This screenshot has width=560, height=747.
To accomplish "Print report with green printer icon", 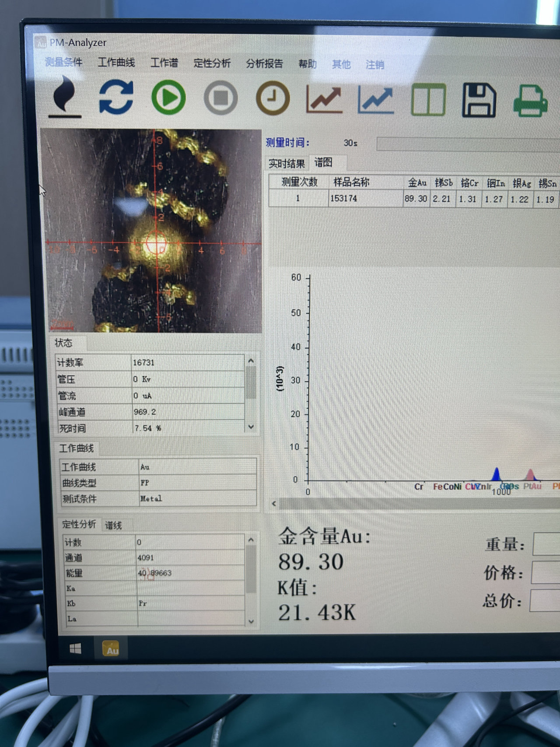I will (530, 101).
